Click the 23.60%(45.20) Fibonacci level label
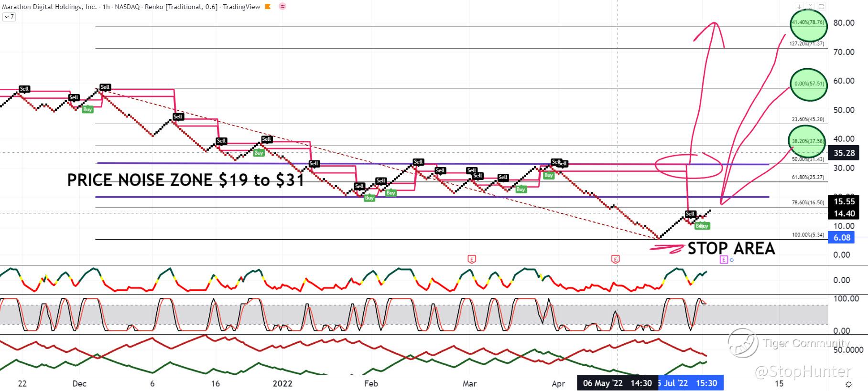868x391 pixels. [x=808, y=119]
